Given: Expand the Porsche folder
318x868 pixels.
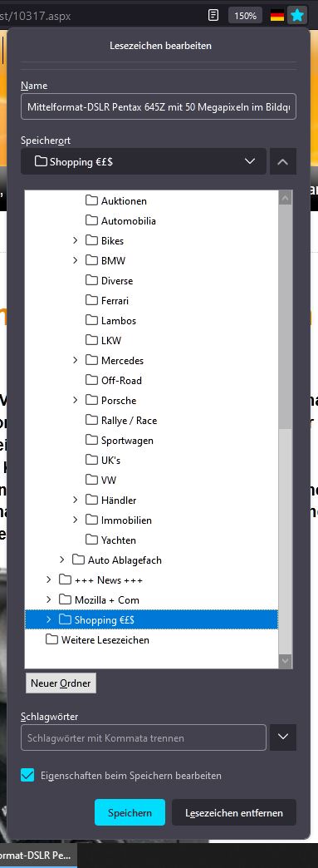Looking at the screenshot, I should coord(76,400).
